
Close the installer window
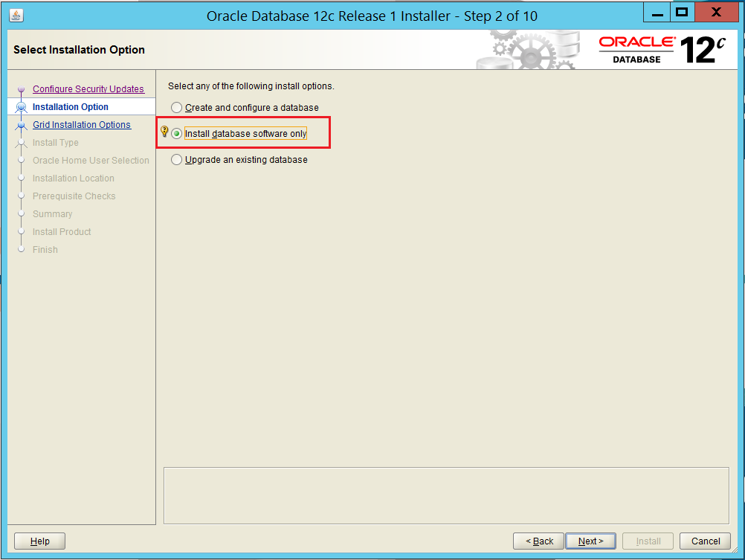pos(717,13)
